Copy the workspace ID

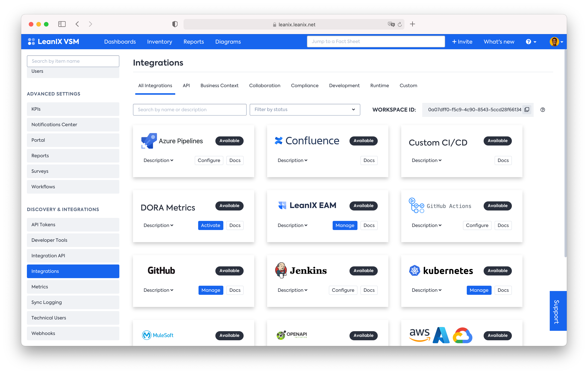click(x=527, y=110)
